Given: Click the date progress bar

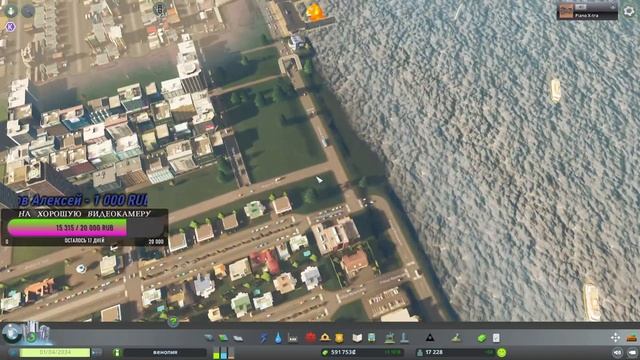Looking at the screenshot, I should point(55,352).
